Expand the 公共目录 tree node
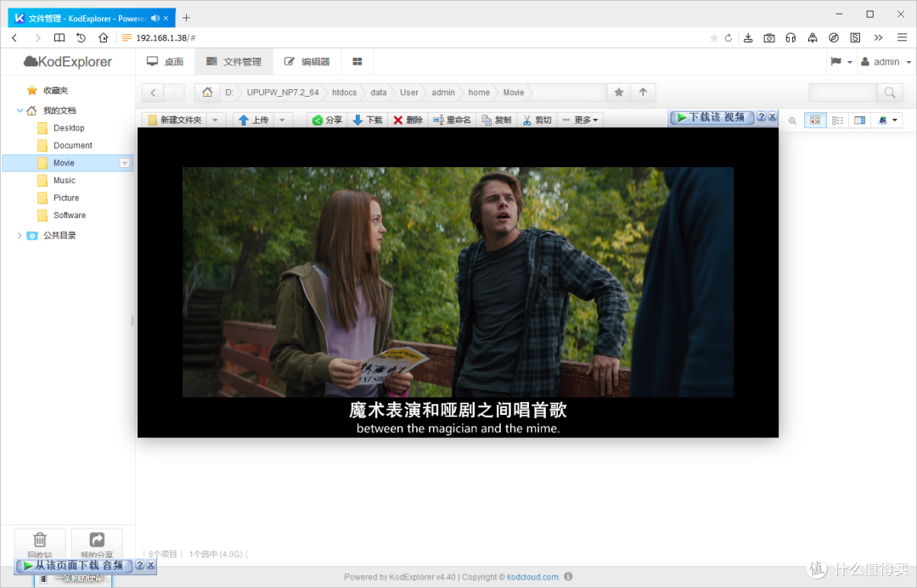The image size is (917, 588). point(20,236)
